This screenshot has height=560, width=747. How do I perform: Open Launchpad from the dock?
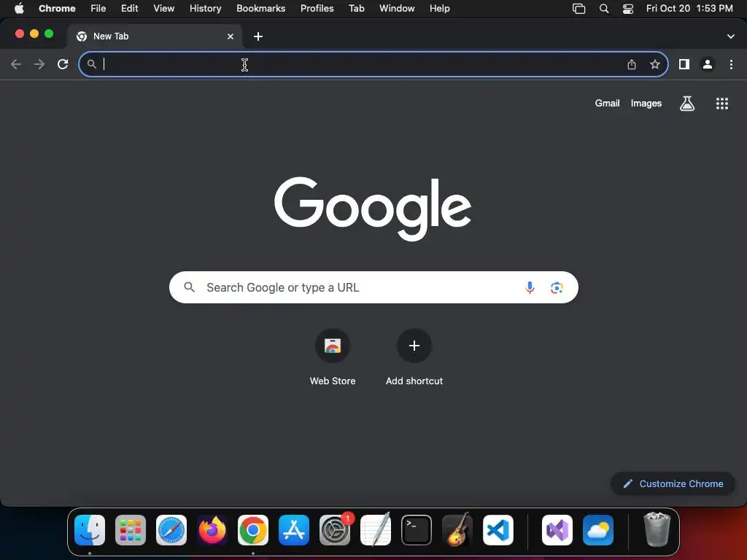click(x=131, y=530)
